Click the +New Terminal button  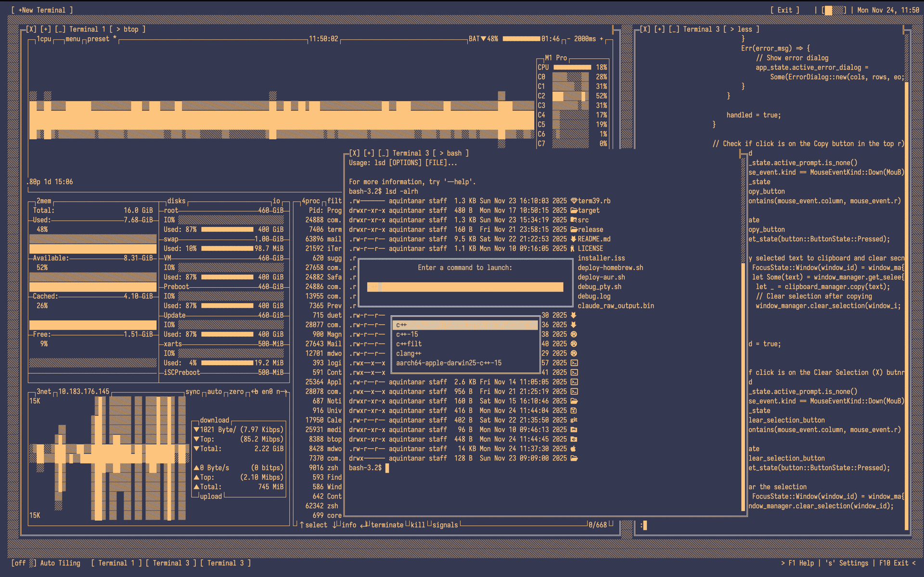pyautogui.click(x=42, y=10)
